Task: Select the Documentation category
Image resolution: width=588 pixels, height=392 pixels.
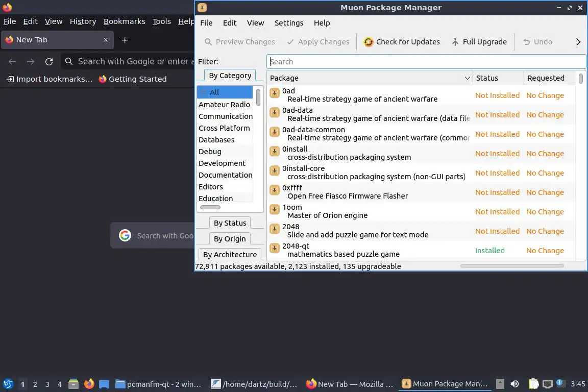Action: 225,175
